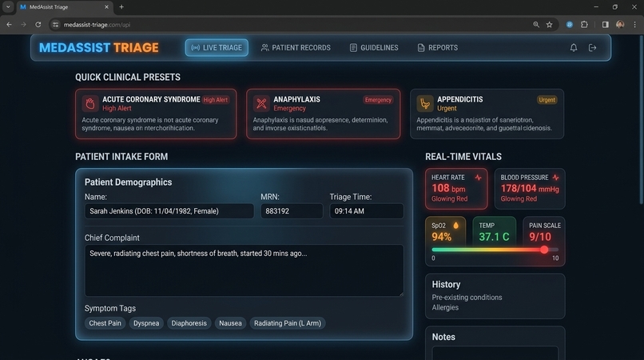Image resolution: width=644 pixels, height=360 pixels.
Task: Open the Heart Rate 108 bpm card
Action: pos(456,189)
